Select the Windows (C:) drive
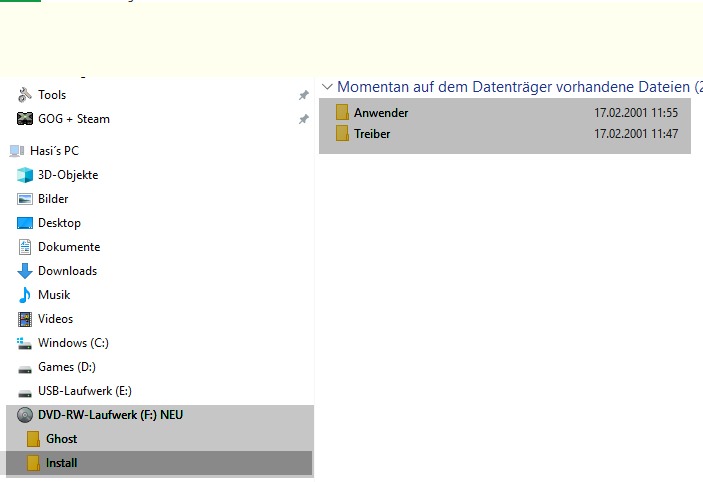Screen dimensions: 703x482 tap(74, 343)
